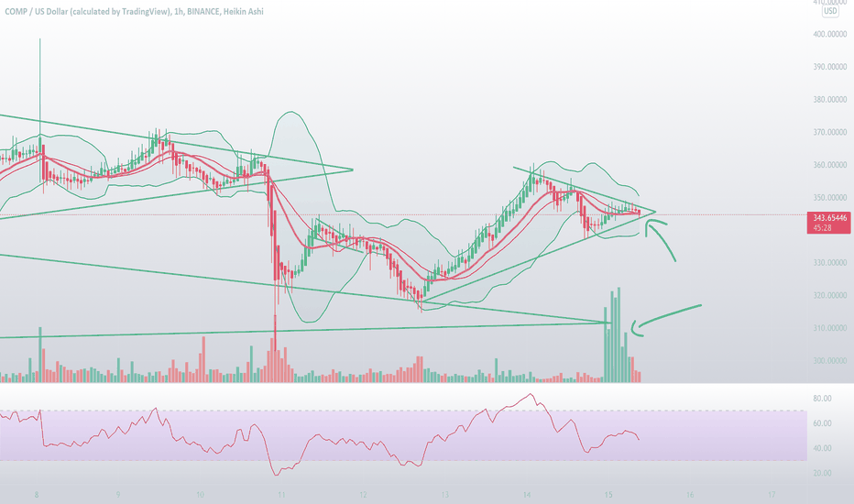Click the 360.00000 price axis label
Image resolution: width=854 pixels, height=504 pixels.
(x=829, y=165)
